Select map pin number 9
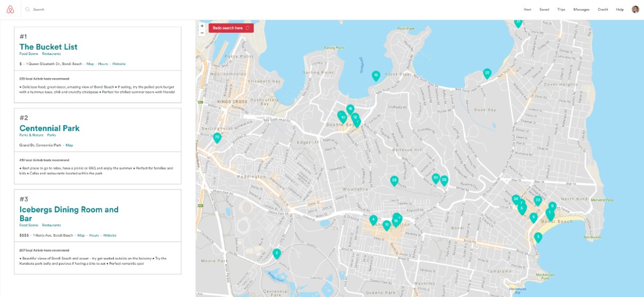 (x=552, y=206)
